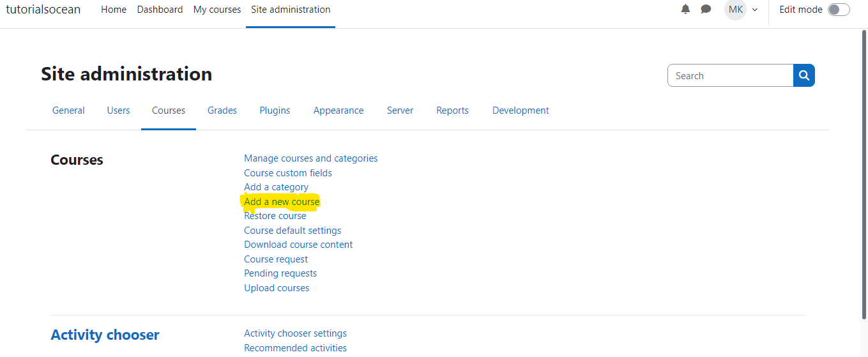Expand the user menu dropdown arrow
The width and height of the screenshot is (868, 357).
pos(755,10)
